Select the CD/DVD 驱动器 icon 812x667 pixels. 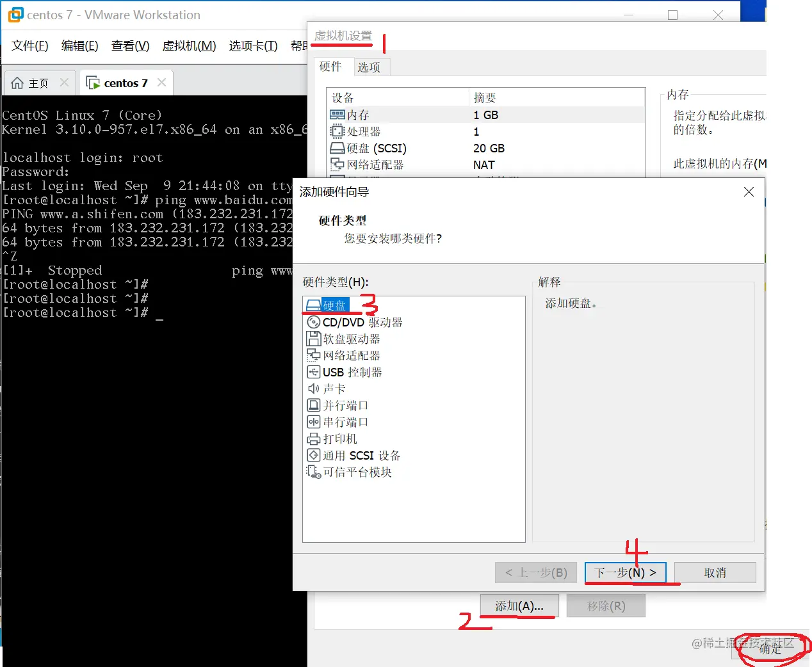[314, 322]
